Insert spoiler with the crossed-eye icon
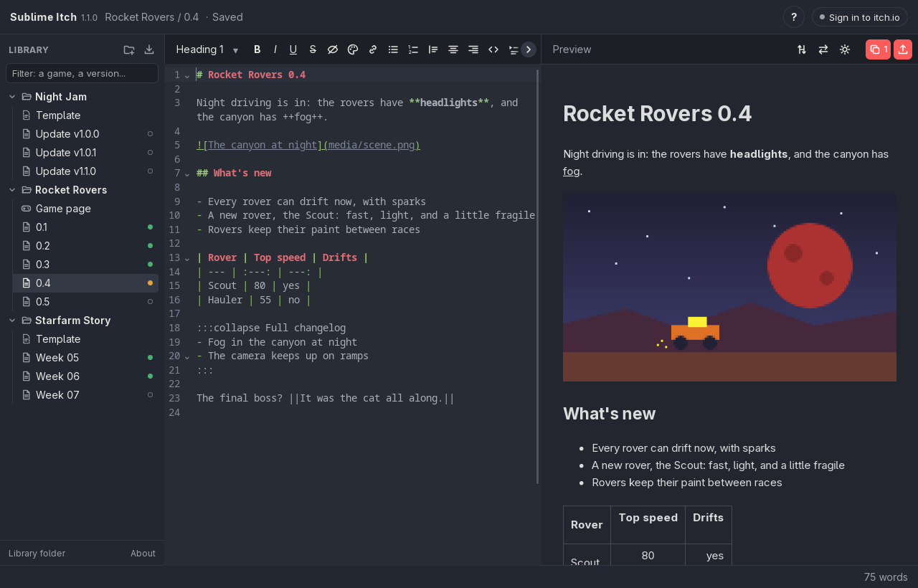The image size is (918, 588). 333,49
